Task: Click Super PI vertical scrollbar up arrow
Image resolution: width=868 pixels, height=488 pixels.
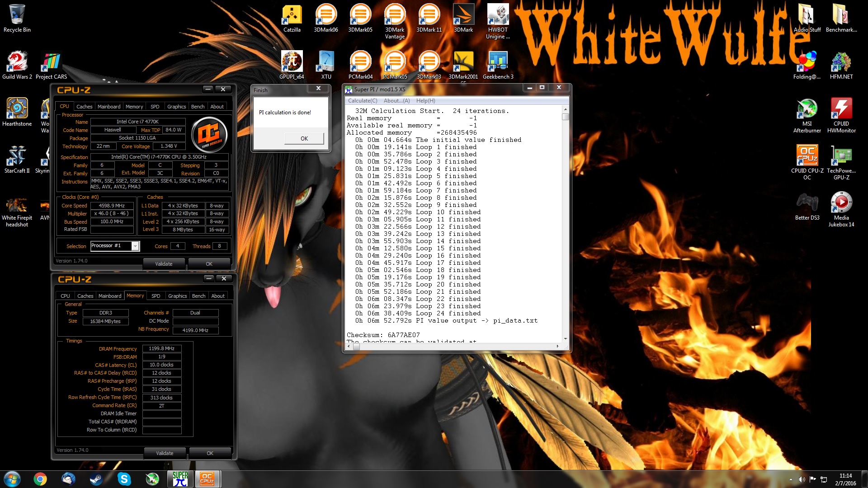Action: (565, 110)
